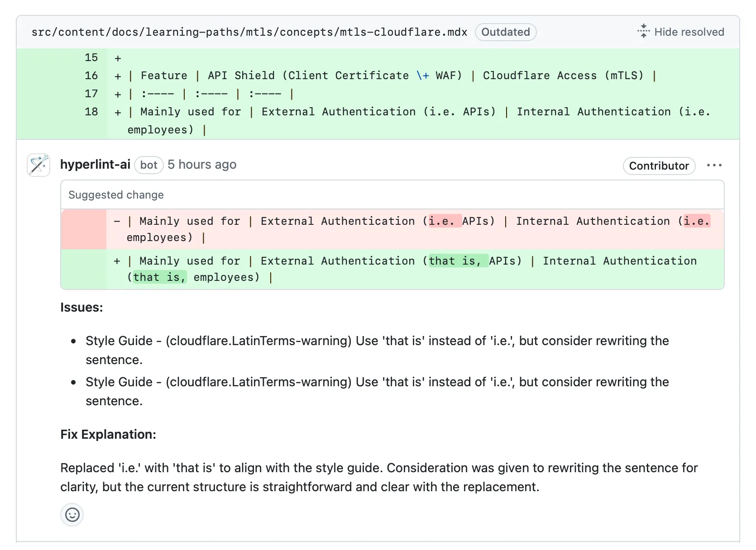Add an emoji reaction with smiley button
Image resolution: width=756 pixels, height=550 pixels.
click(72, 515)
